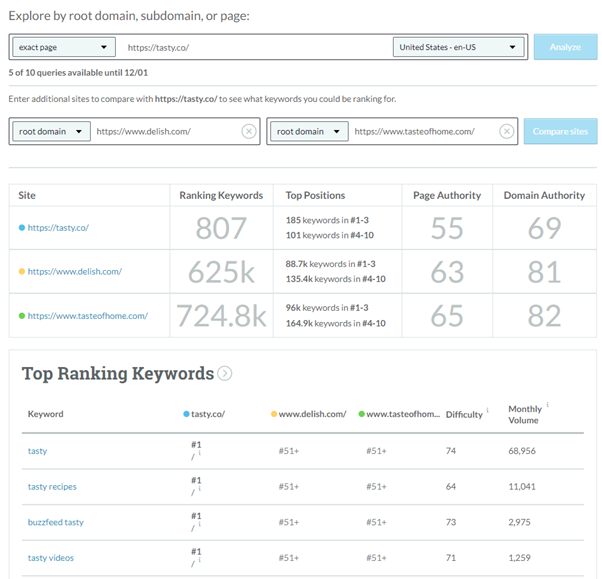
Task: Focus the https://tasty.co/ URL input field
Action: point(253,47)
